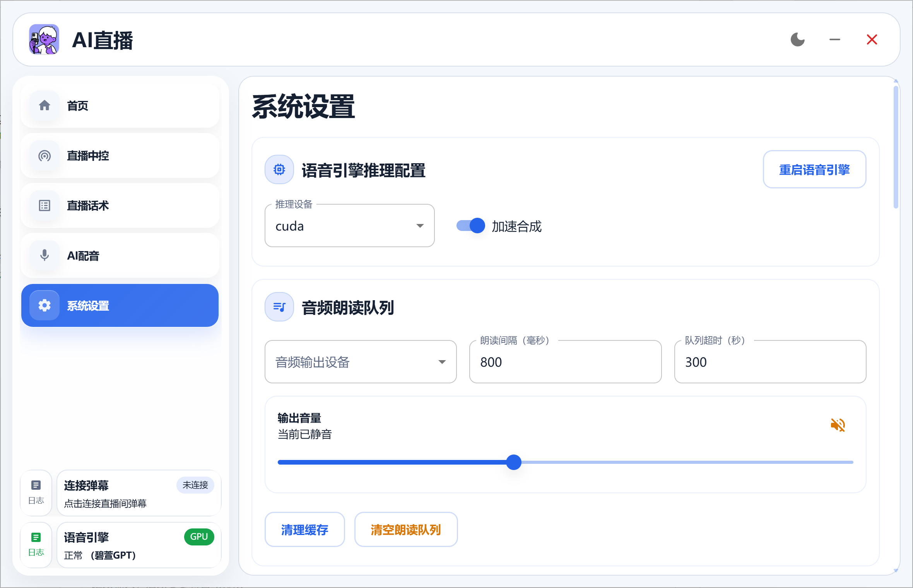The width and height of the screenshot is (913, 588).
Task: Click the 朗读间隔 input showing 800
Action: (565, 362)
